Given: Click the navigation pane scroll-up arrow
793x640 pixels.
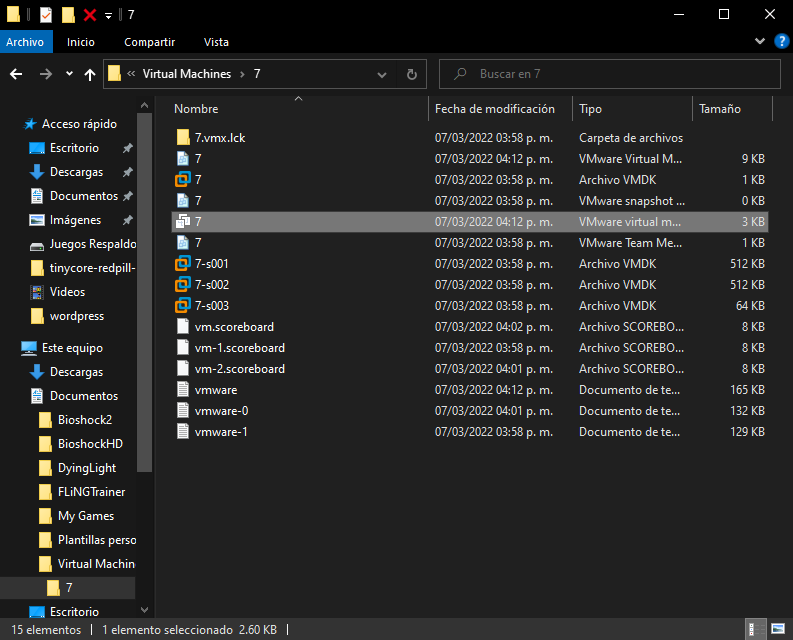Looking at the screenshot, I should click(144, 105).
